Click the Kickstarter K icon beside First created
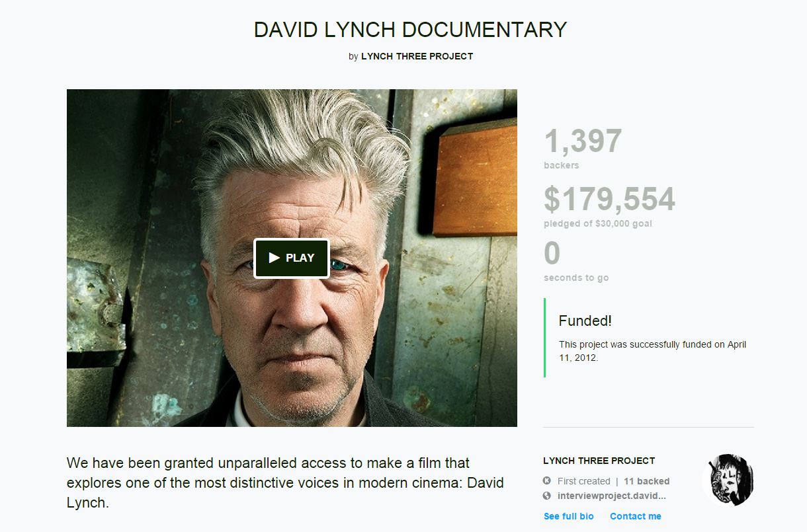This screenshot has width=807, height=532. tap(547, 481)
